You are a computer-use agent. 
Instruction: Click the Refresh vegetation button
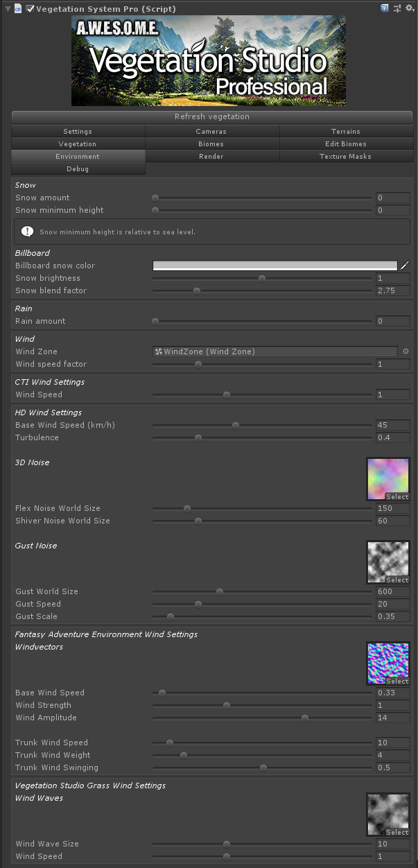[x=212, y=116]
